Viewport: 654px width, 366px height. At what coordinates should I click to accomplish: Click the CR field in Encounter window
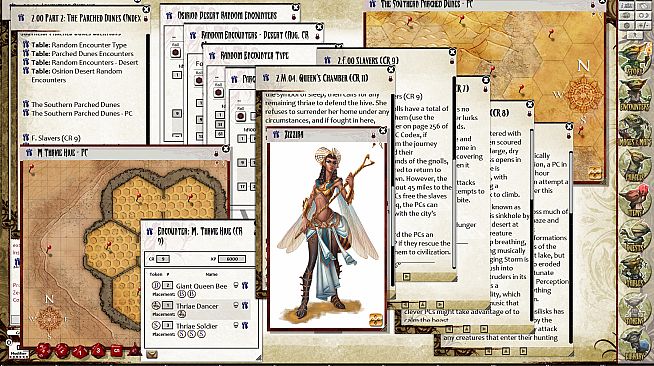pos(163,259)
